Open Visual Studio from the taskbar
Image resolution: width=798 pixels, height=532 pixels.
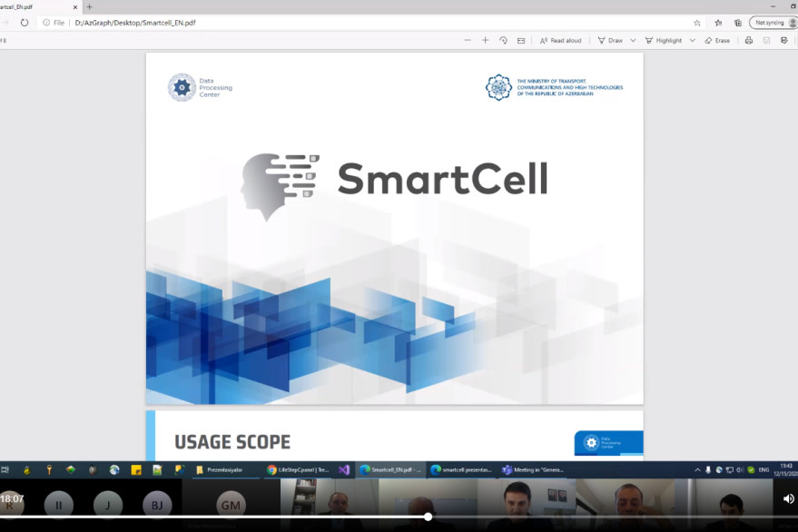[x=345, y=470]
